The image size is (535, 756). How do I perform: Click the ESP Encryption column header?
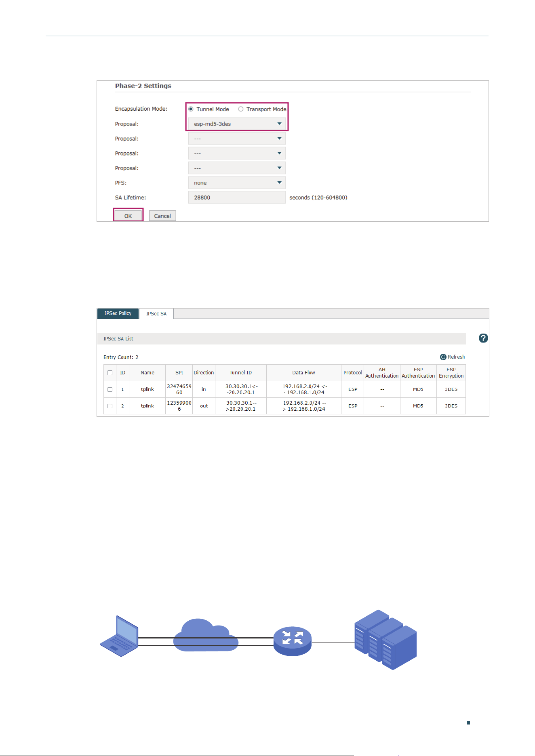tap(451, 373)
